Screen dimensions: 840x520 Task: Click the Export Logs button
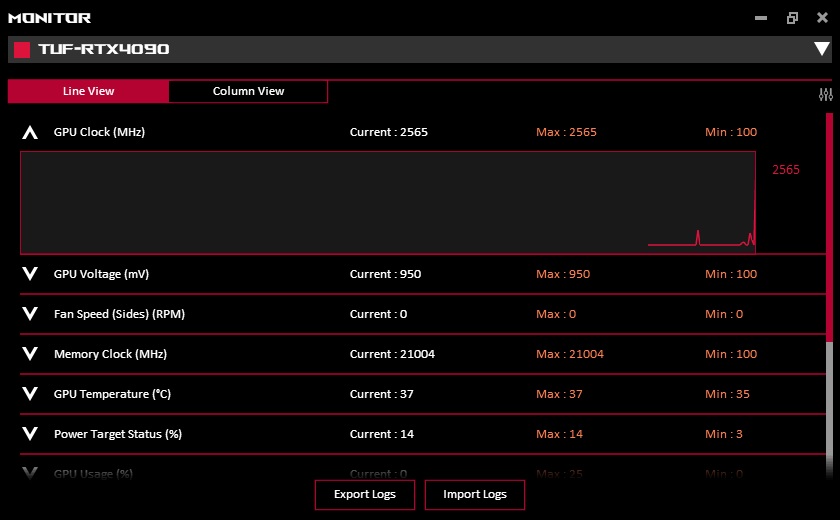pos(365,494)
